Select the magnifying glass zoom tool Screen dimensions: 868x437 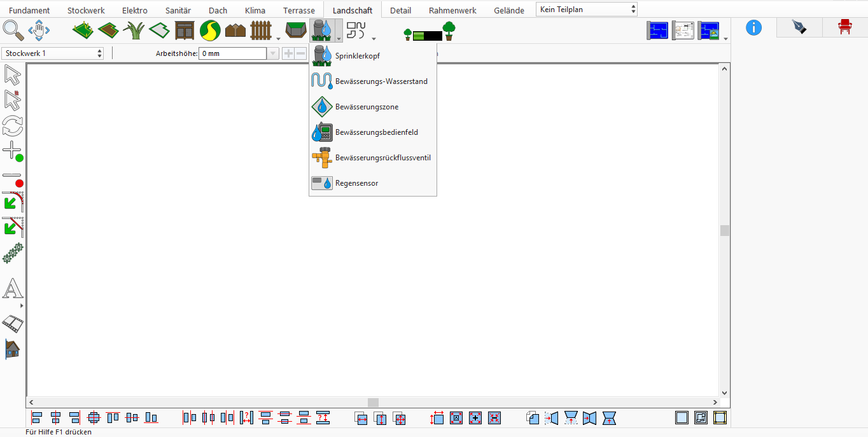[13, 30]
